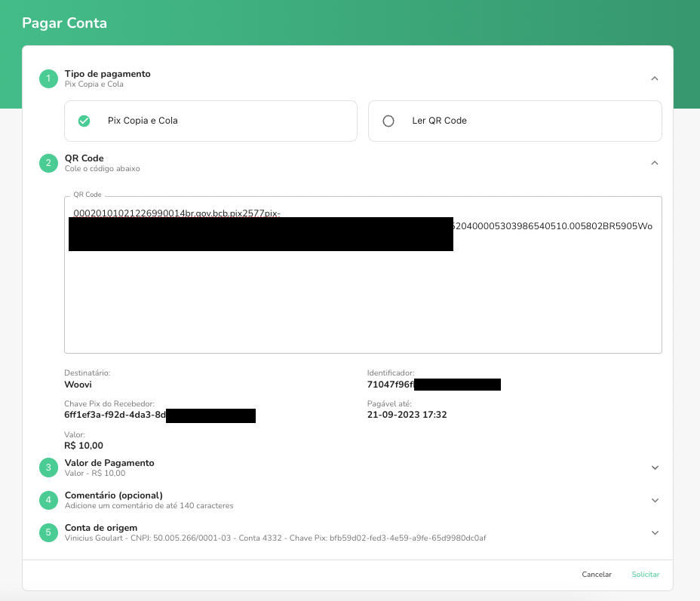
Task: Click the step 5 Conta de origem circle
Action: (48, 532)
